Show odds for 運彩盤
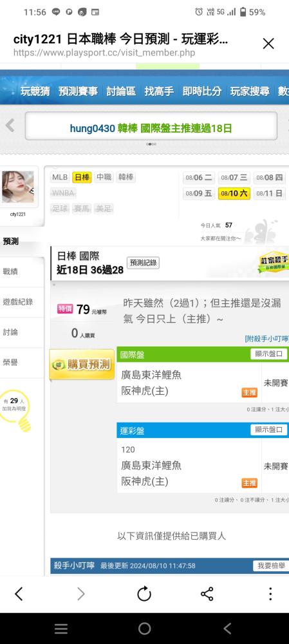The image size is (289, 644). pos(269,430)
